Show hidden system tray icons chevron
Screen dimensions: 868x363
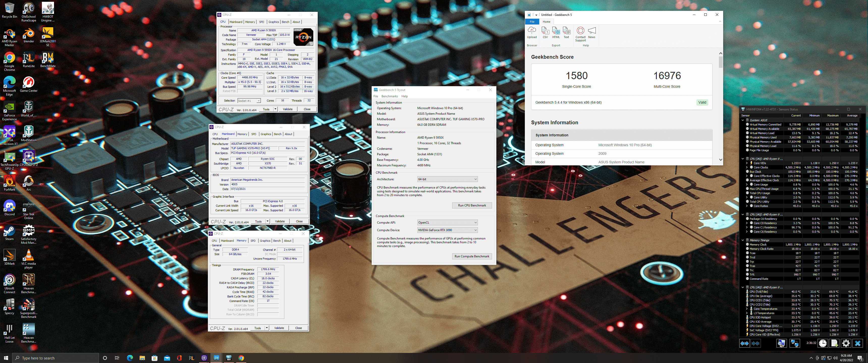[x=811, y=358]
